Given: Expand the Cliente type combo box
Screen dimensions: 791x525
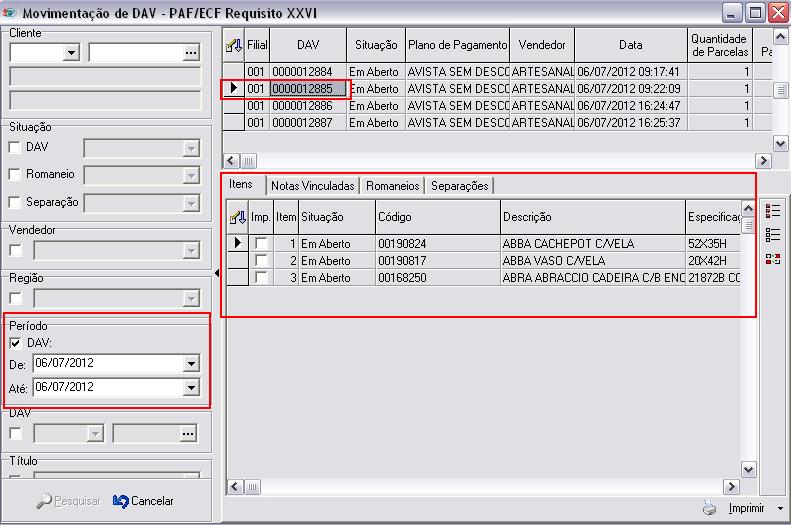Looking at the screenshot, I should [x=71, y=53].
